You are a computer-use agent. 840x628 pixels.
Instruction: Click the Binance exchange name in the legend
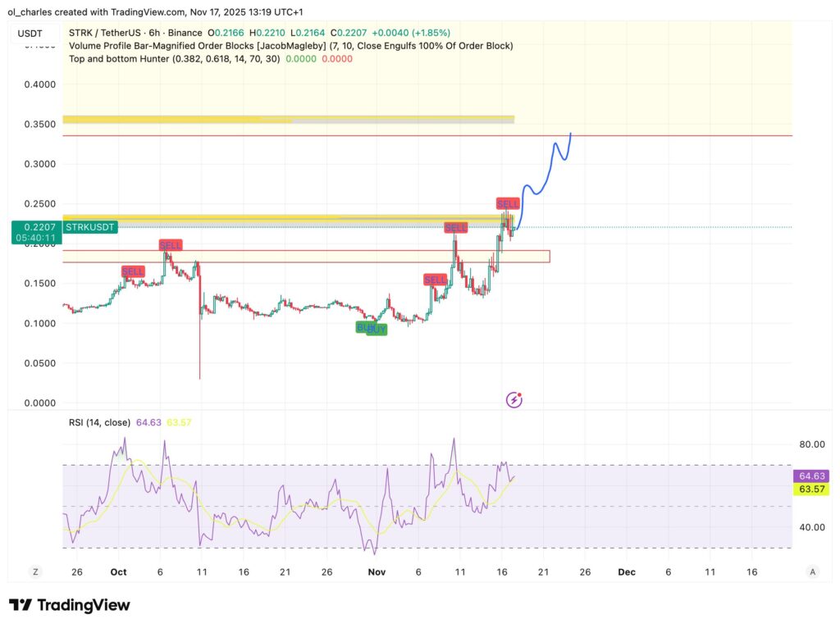pyautogui.click(x=185, y=33)
